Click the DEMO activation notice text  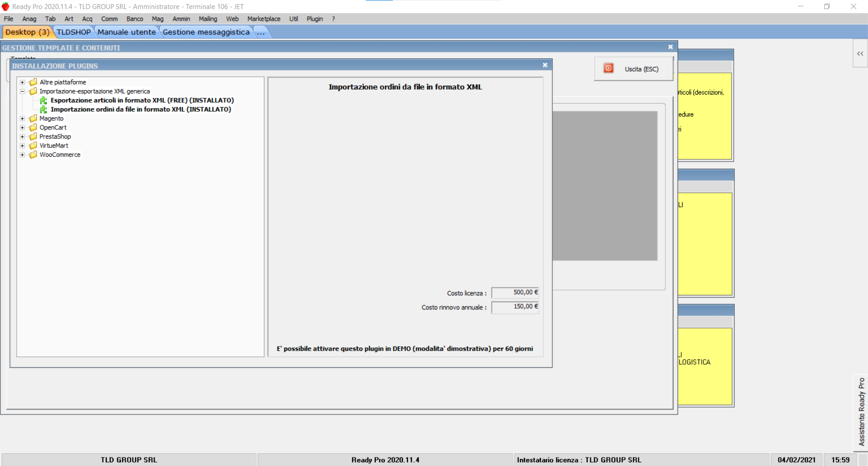click(405, 349)
